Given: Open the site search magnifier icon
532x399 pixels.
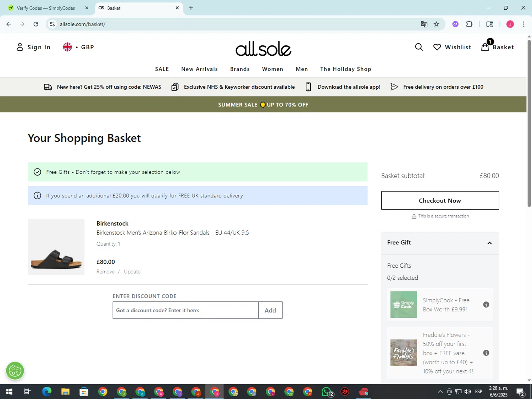Looking at the screenshot, I should point(419,47).
